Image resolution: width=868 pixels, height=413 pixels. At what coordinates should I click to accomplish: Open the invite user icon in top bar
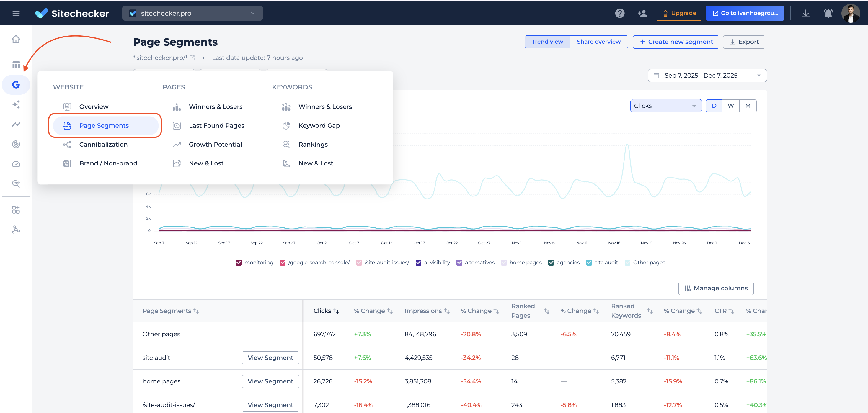[x=642, y=13]
